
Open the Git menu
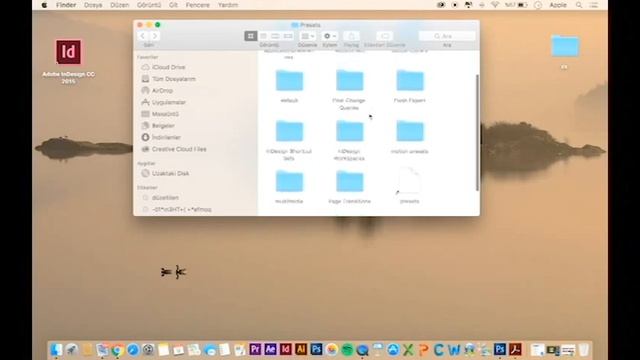click(173, 5)
